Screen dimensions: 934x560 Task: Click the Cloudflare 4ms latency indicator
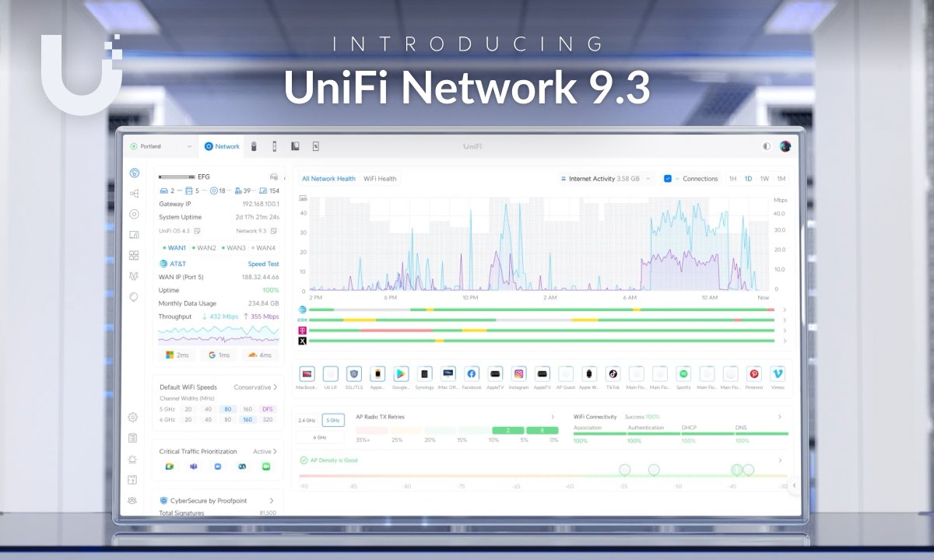[261, 355]
